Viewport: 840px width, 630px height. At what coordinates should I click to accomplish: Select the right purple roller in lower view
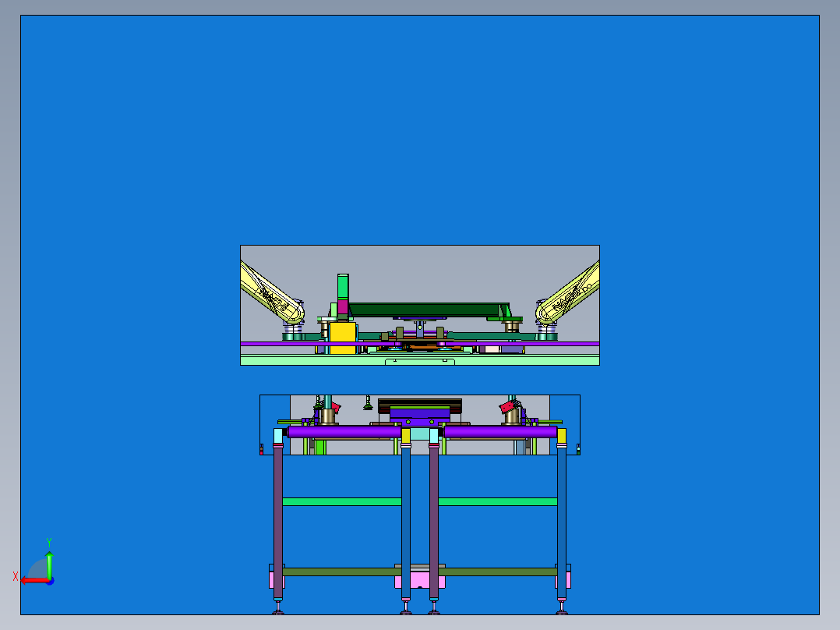point(500,432)
